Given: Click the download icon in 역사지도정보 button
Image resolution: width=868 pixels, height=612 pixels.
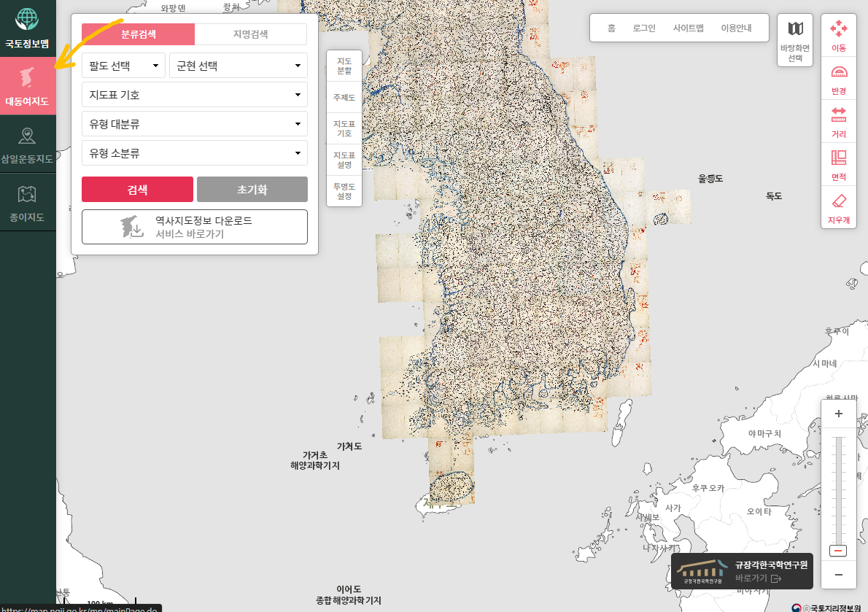Looking at the screenshot, I should (x=133, y=227).
